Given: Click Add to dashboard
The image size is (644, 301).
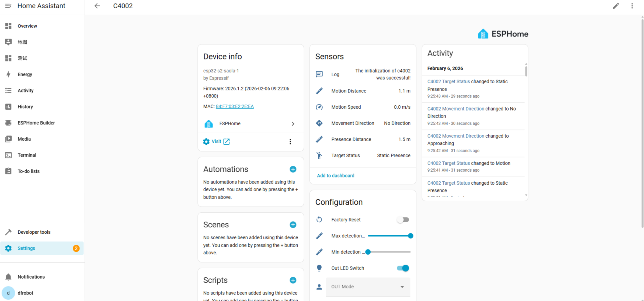Looking at the screenshot, I should click(335, 176).
